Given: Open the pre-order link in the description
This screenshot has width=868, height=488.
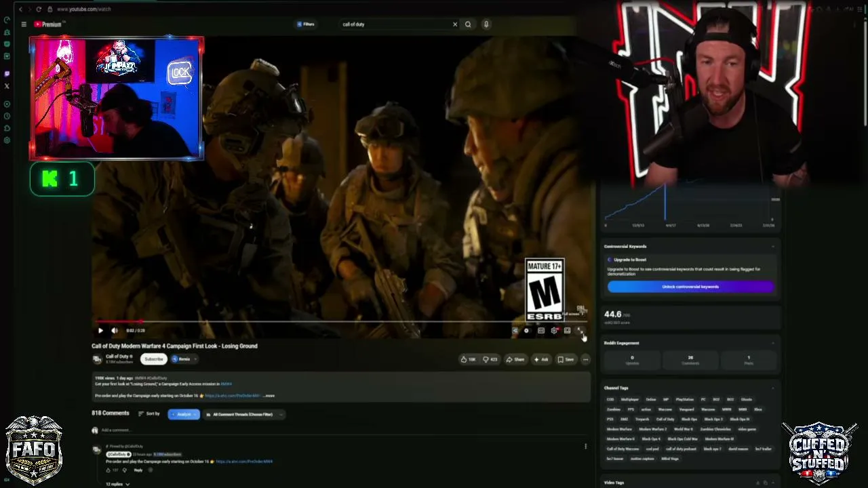Looking at the screenshot, I should point(231,396).
